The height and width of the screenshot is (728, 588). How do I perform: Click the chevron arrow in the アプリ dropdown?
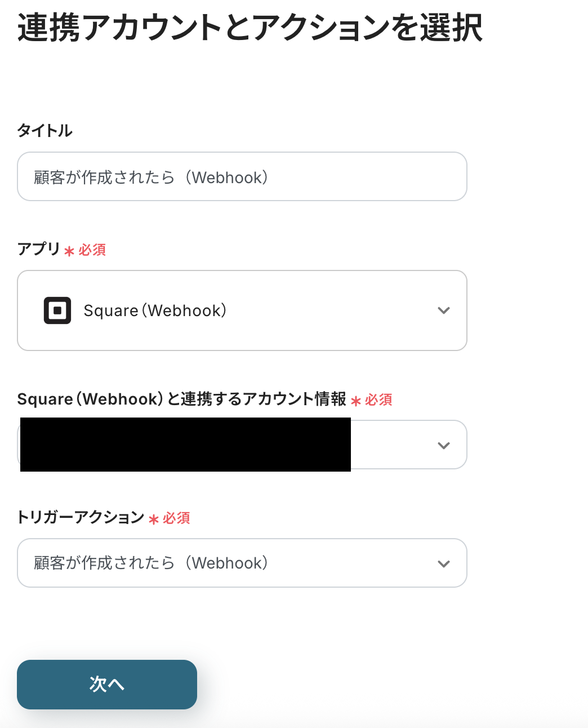(444, 310)
